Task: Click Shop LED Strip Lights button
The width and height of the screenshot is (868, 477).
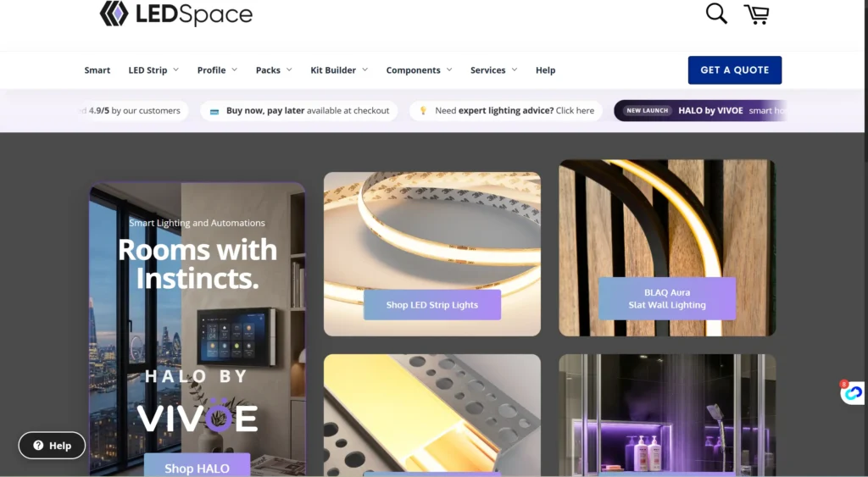Action: [431, 305]
